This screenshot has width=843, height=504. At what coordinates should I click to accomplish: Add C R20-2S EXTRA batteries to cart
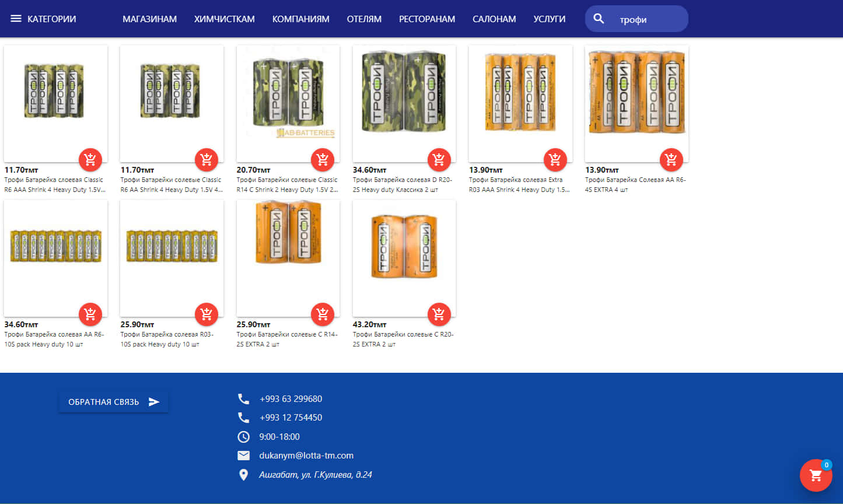coord(439,314)
